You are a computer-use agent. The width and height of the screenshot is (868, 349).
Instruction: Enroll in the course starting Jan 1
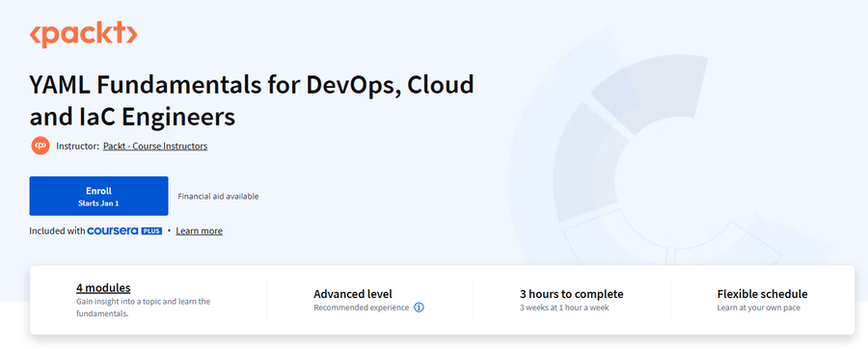pos(98,196)
